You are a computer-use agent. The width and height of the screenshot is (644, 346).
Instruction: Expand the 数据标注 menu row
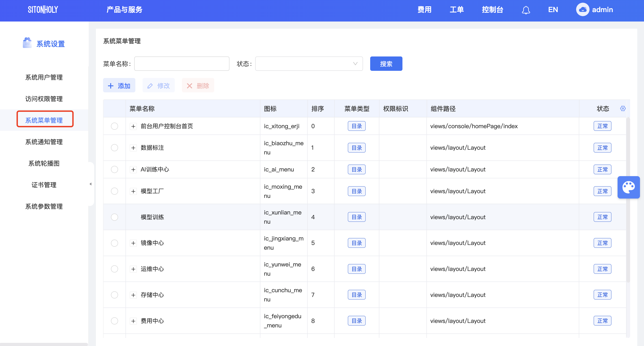coord(133,148)
